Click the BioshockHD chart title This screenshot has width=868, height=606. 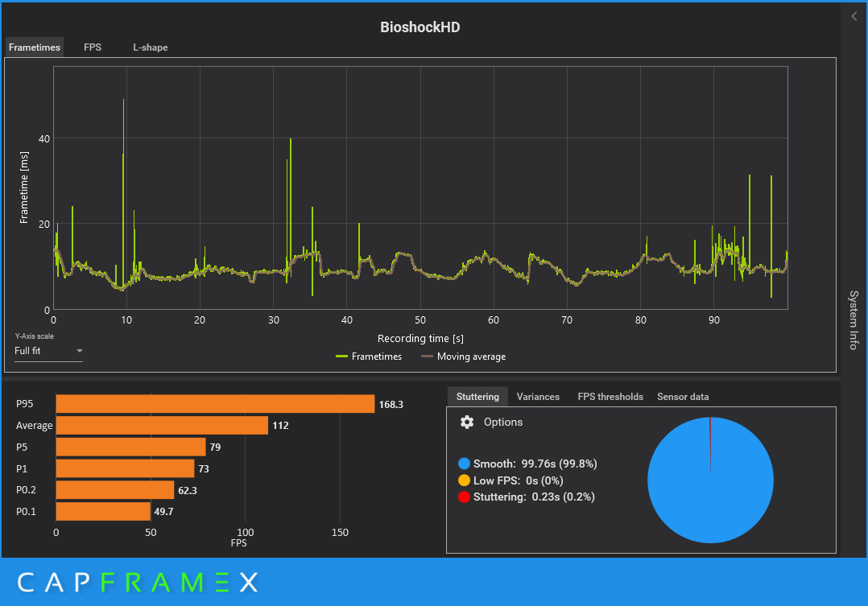420,27
